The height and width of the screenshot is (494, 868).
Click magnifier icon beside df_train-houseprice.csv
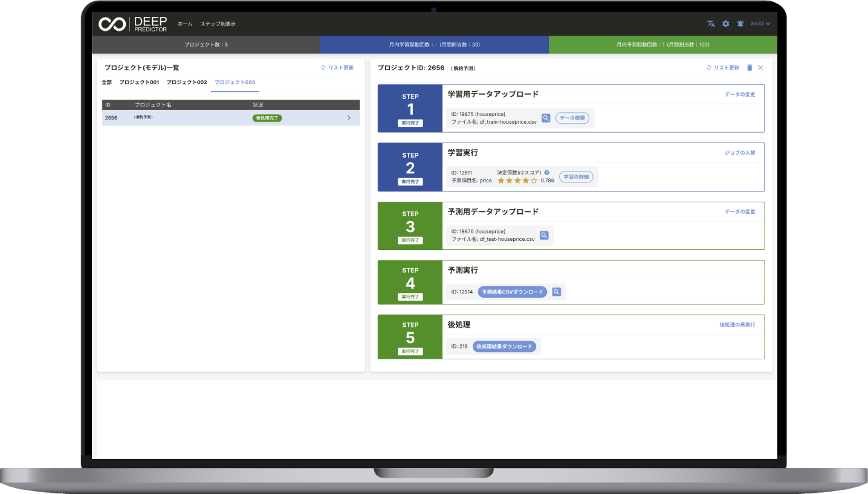(x=545, y=118)
